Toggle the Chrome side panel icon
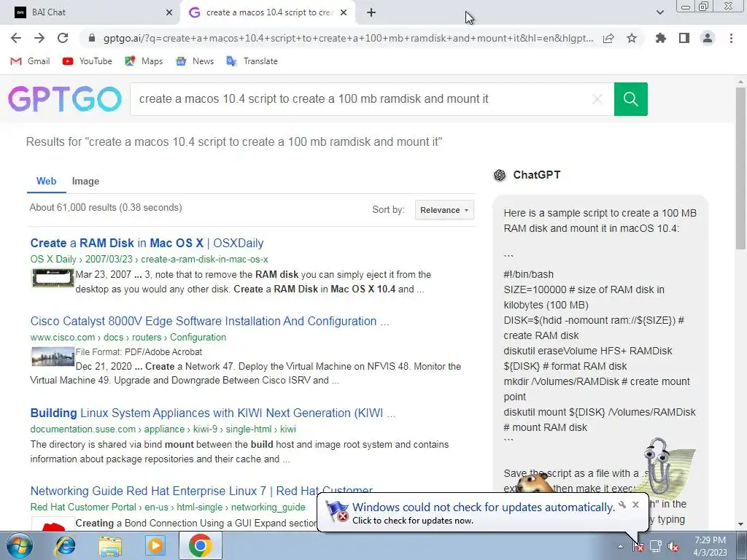The height and width of the screenshot is (560, 747). (x=684, y=38)
